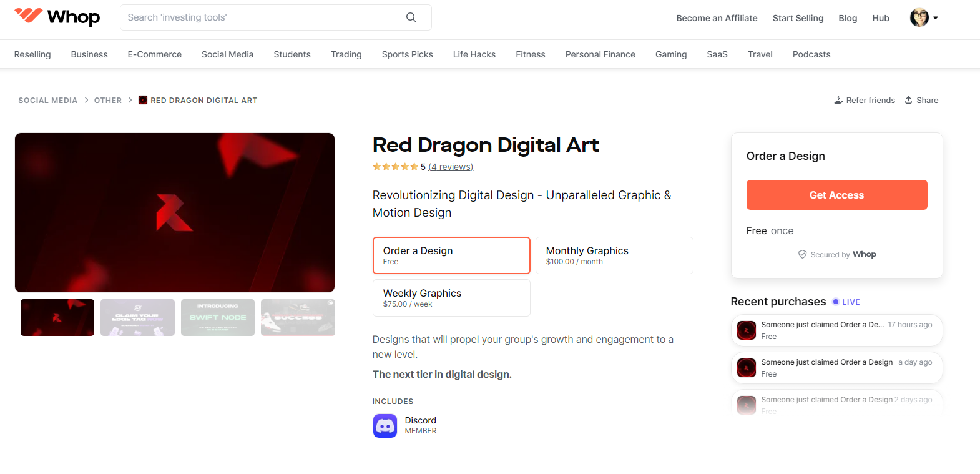Click the Whop logo
Image resolution: width=980 pixels, height=474 pixels.
(x=57, y=17)
